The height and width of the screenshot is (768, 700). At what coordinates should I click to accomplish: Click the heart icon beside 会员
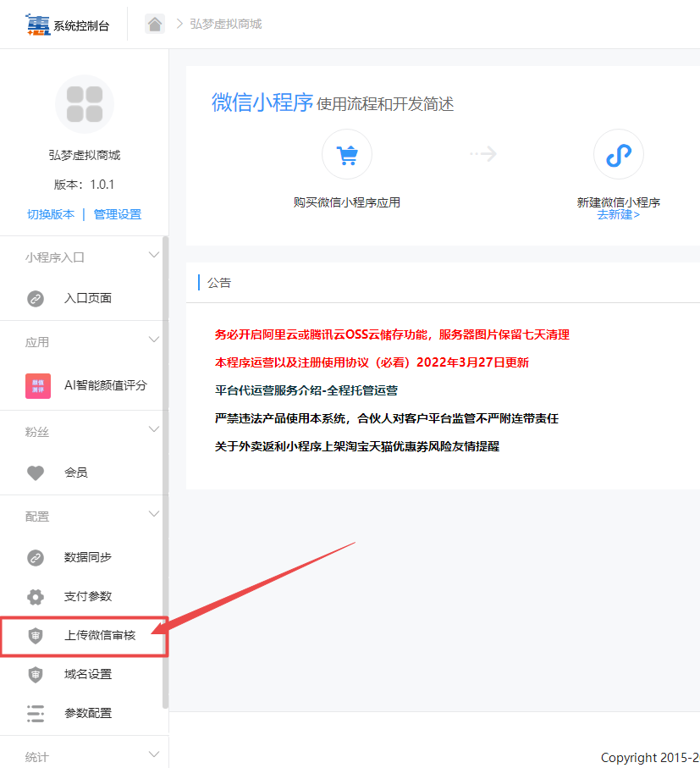click(x=36, y=472)
